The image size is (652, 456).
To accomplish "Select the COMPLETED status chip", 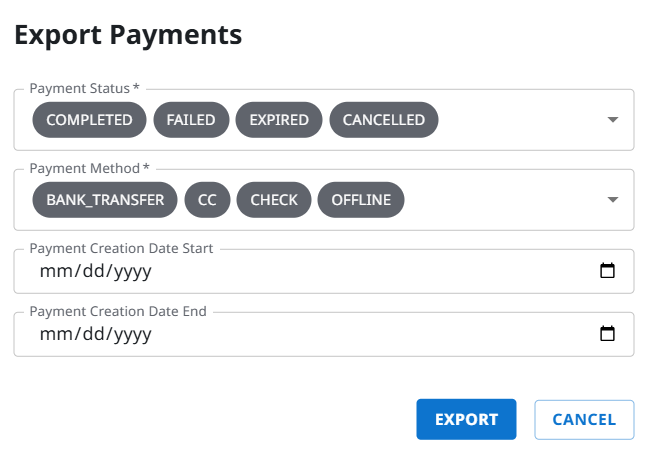I will 89,120.
